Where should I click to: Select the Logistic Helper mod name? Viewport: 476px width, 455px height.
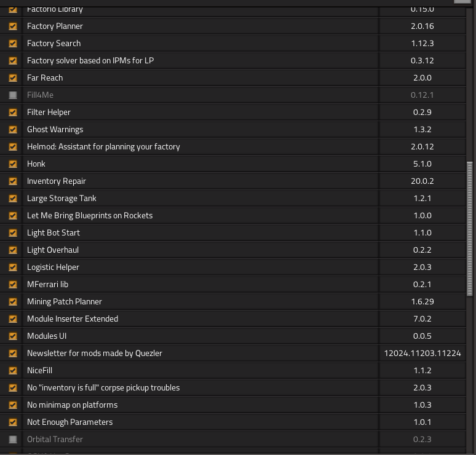click(x=53, y=267)
